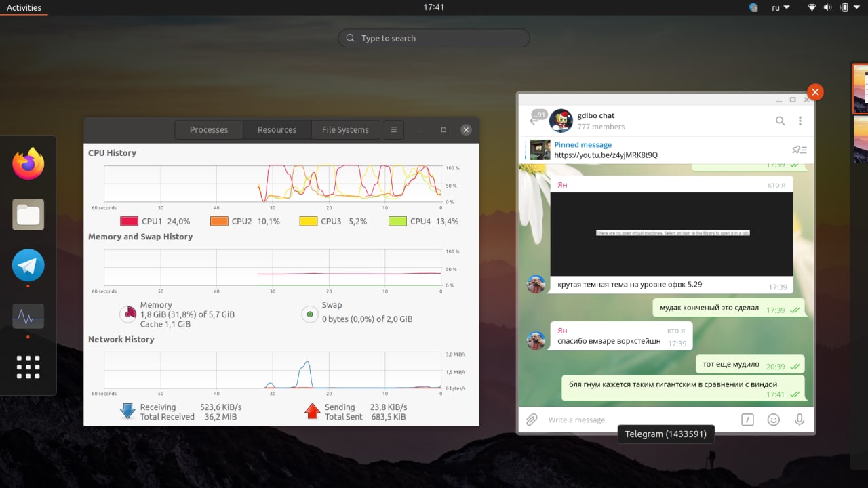The image size is (868, 488).
Task: Switch to the Processes tab
Action: click(209, 129)
